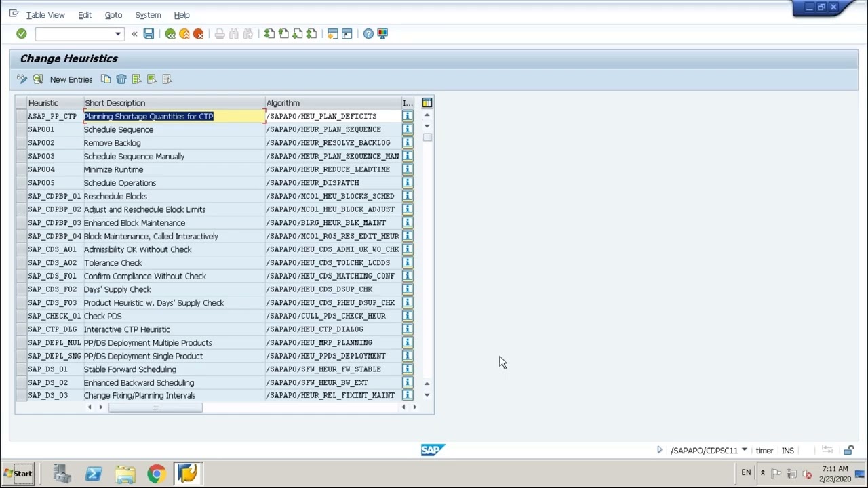The image size is (868, 488).
Task: Jump to last page icon
Action: pyautogui.click(x=312, y=34)
